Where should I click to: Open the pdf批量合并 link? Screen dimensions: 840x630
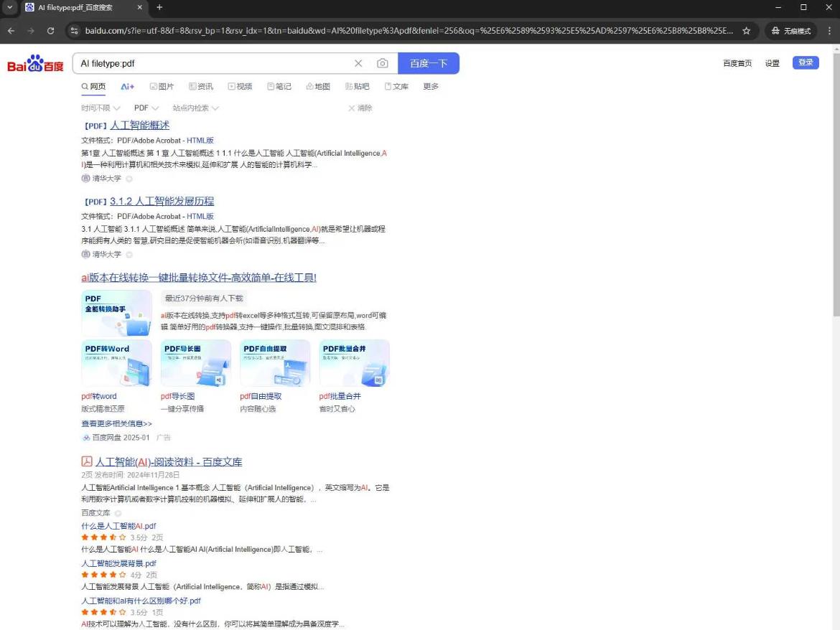tap(340, 396)
